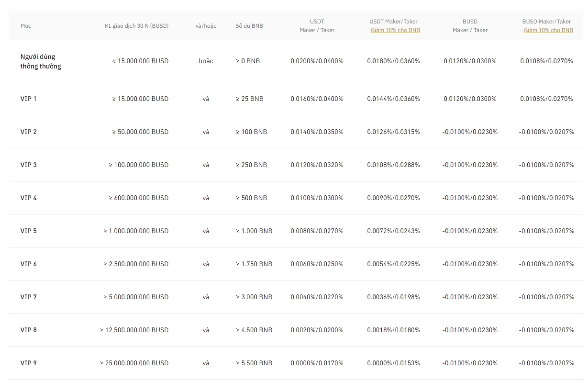588x383 pixels.
Task: Select the '≥ 2.500.000.000 BUSD' volume cell
Action: pos(136,264)
